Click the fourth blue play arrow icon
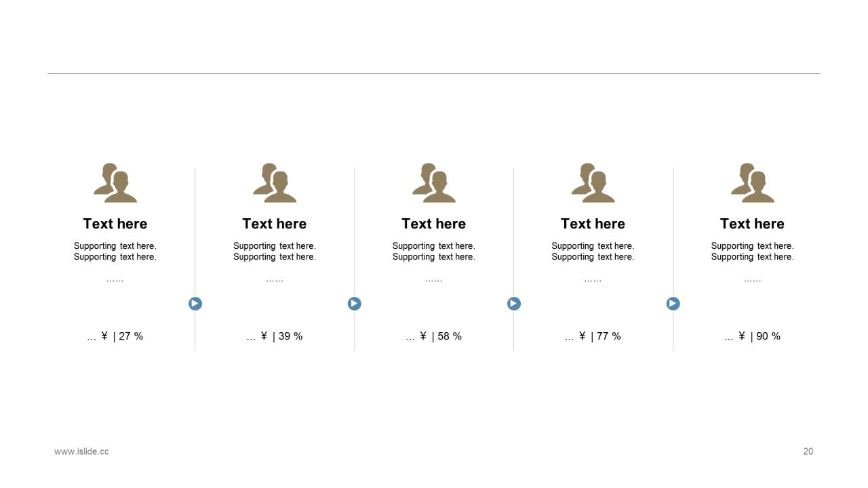The image size is (868, 488). [x=673, y=304]
